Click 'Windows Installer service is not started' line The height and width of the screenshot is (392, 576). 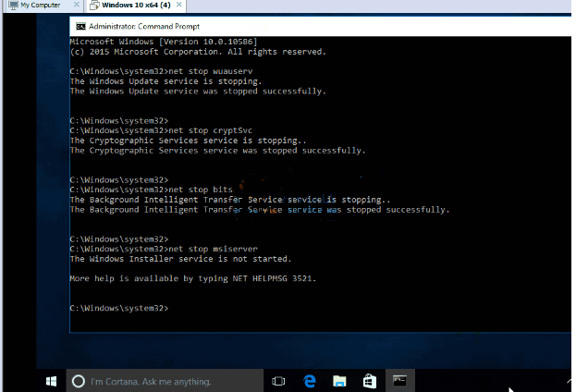click(x=180, y=259)
